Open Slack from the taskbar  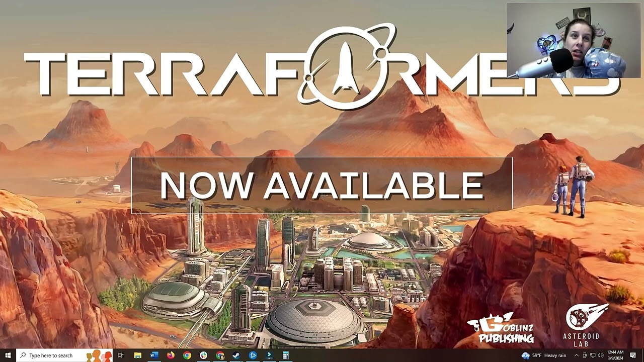click(203, 355)
